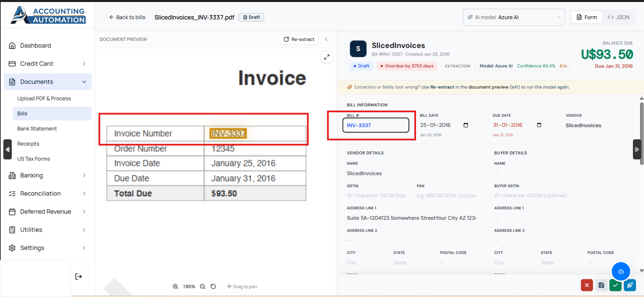The height and width of the screenshot is (297, 644).
Task: Expand Deferred Revenue chevron
Action: click(x=84, y=212)
